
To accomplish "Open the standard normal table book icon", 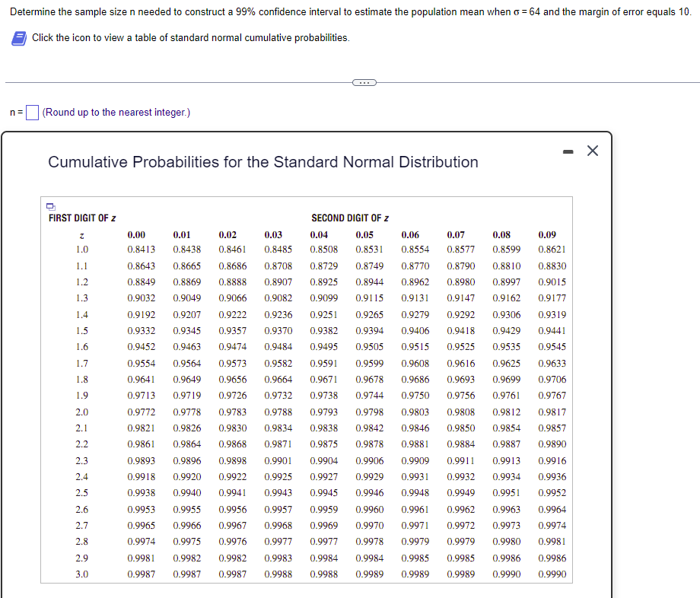I will point(19,38).
